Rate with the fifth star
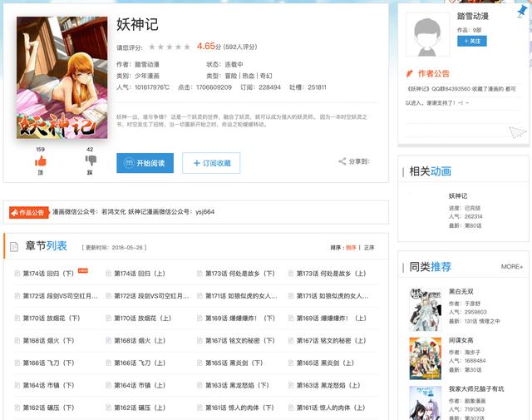This screenshot has height=420, width=532. [x=187, y=47]
